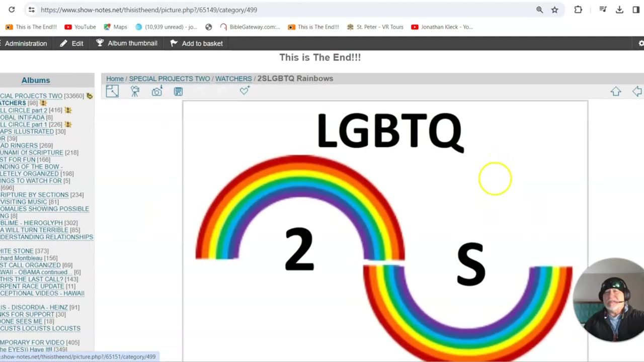The height and width of the screenshot is (362, 644).
Task: Open HAWAII - OBAMA continued album
Action: pyautogui.click(x=36, y=272)
